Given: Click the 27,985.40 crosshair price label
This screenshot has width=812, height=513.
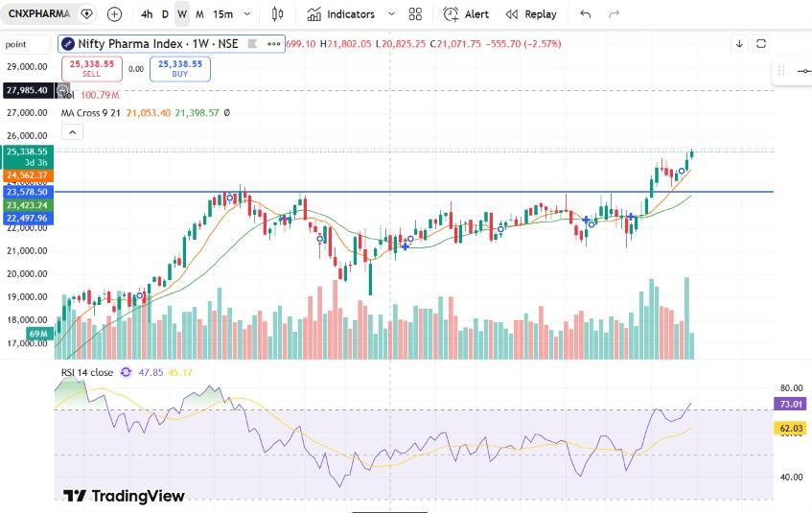Looking at the screenshot, I should pyautogui.click(x=27, y=90).
